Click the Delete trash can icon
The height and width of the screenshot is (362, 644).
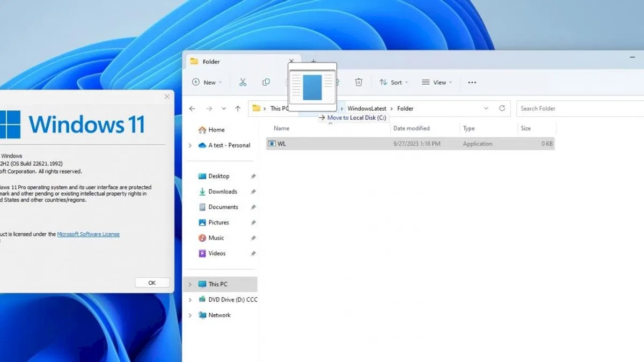(x=358, y=82)
